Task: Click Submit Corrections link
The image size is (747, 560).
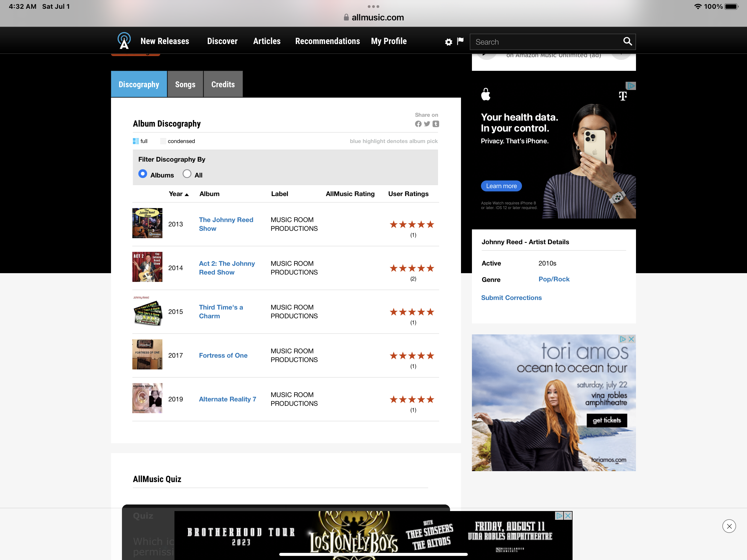Action: tap(511, 297)
